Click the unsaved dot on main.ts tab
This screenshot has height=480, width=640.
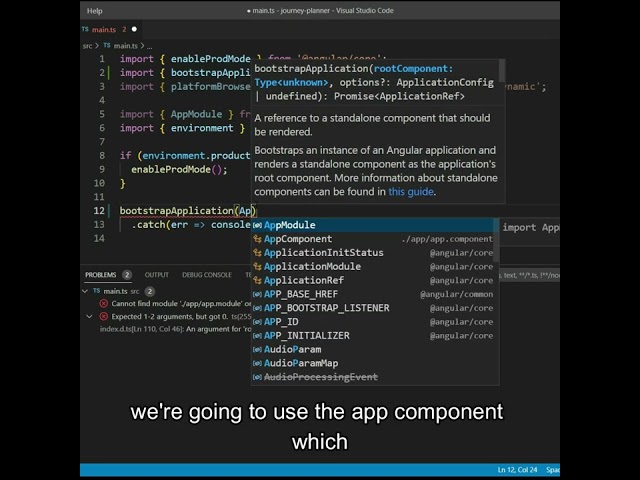tap(134, 29)
